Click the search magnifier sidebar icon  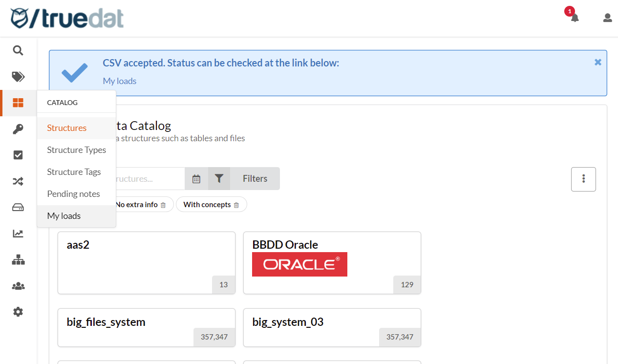[18, 50]
